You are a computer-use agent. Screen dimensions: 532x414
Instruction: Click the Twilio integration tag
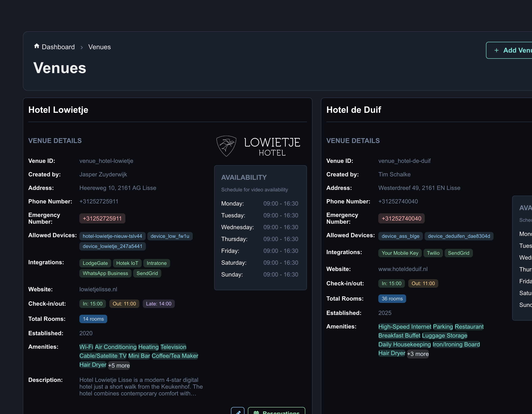(x=433, y=253)
